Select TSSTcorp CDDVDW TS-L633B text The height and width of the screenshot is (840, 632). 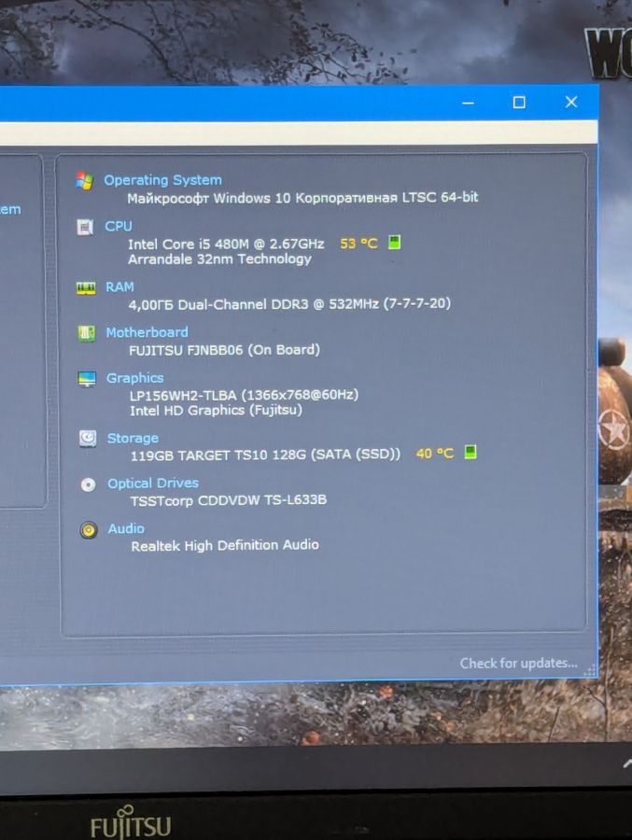pyautogui.click(x=229, y=500)
